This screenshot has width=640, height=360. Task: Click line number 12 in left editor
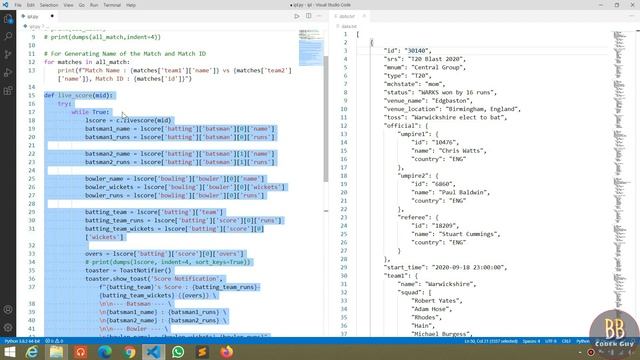tap(32, 62)
